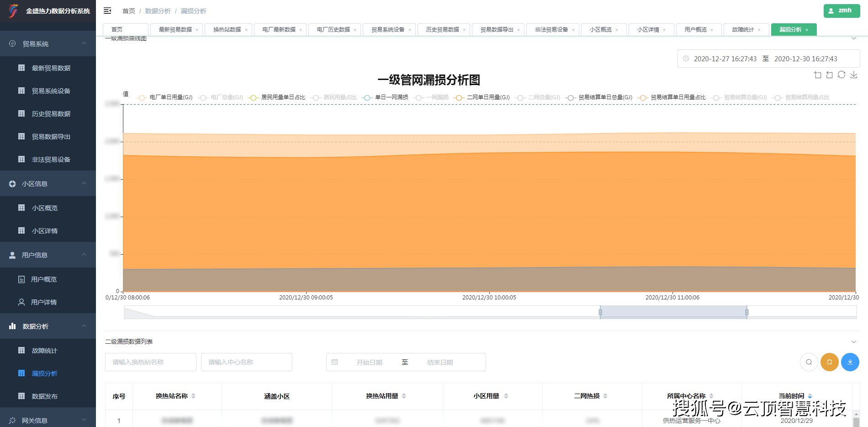Click the search button in data list
Image resolution: width=868 pixels, height=427 pixels.
809,362
